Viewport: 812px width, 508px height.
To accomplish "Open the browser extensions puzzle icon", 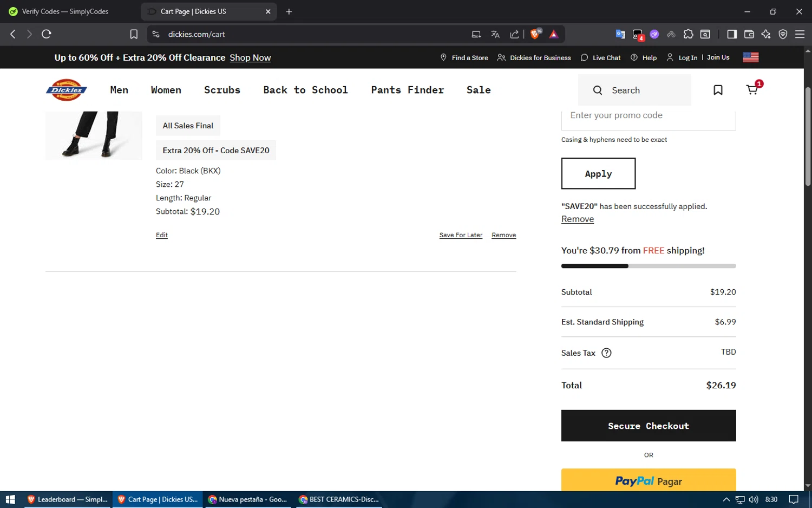I will tap(688, 34).
